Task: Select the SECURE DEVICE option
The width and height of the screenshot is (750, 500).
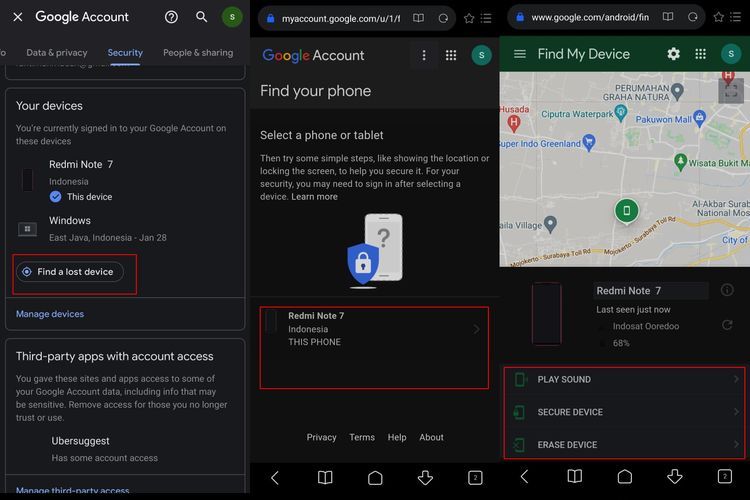Action: pyautogui.click(x=624, y=412)
